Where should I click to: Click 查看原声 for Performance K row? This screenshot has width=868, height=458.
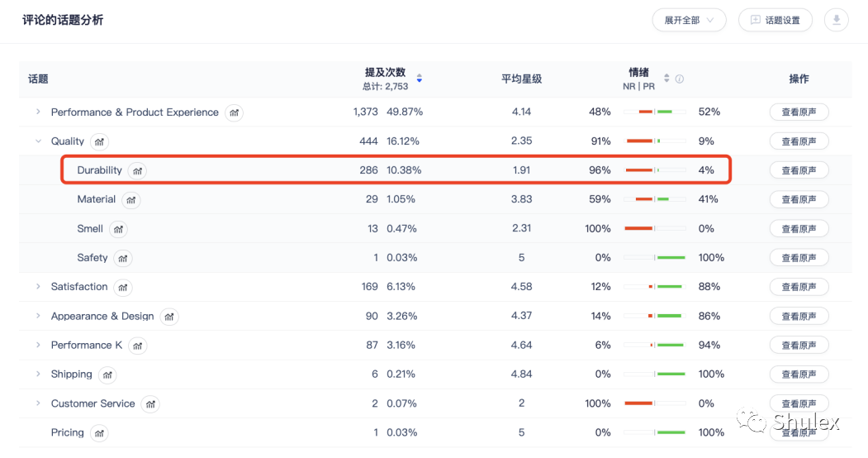point(799,345)
